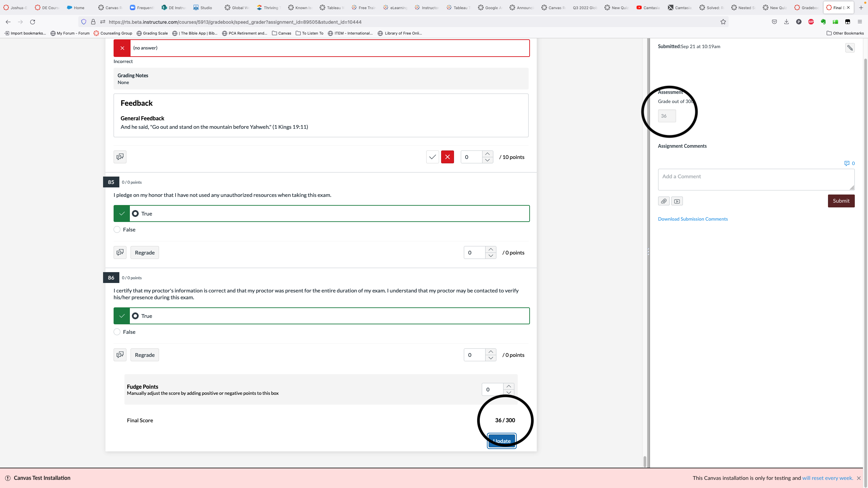Select True for the proctor certification question
868x488 pixels.
[x=135, y=316]
